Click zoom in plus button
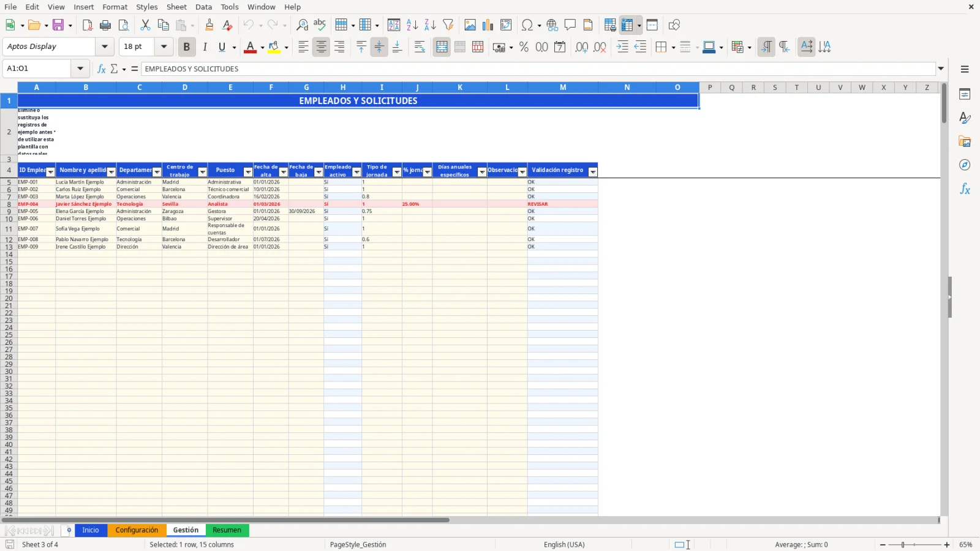This screenshot has height=551, width=980. point(947,545)
